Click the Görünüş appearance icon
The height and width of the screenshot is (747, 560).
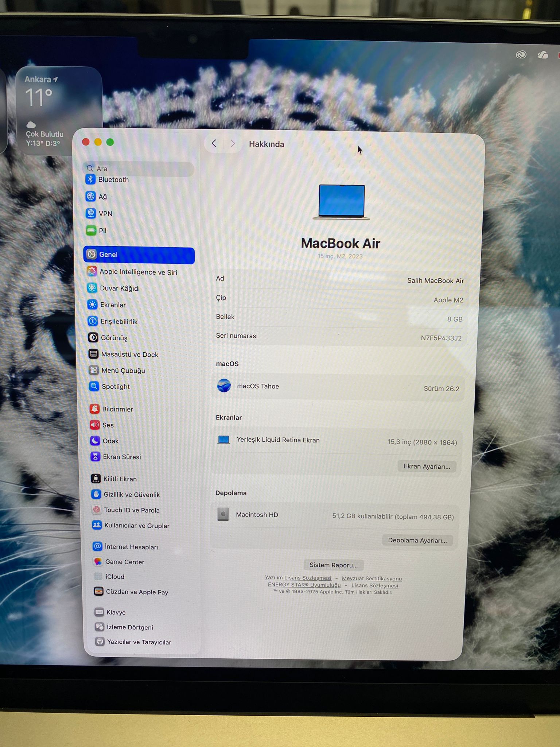[93, 337]
